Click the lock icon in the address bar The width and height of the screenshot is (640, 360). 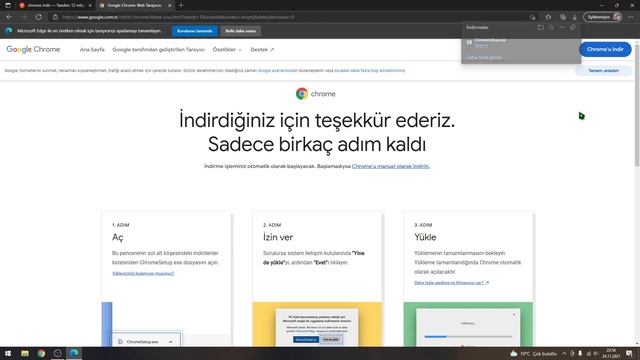coord(55,17)
